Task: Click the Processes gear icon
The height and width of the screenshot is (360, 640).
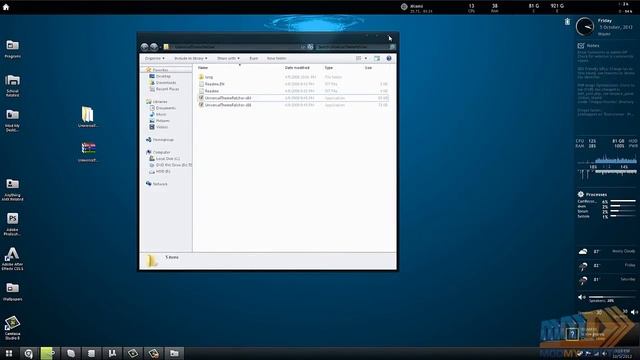Action: (x=581, y=194)
